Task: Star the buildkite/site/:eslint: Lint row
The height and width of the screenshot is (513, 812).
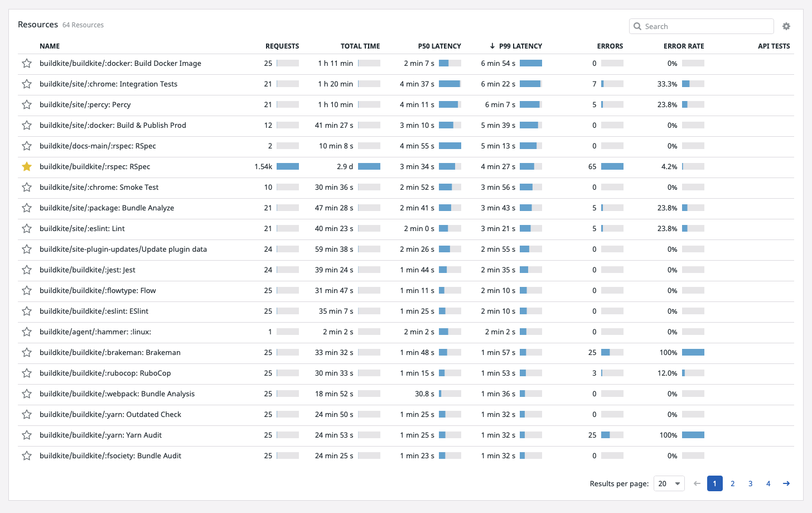Action: pyautogui.click(x=27, y=228)
